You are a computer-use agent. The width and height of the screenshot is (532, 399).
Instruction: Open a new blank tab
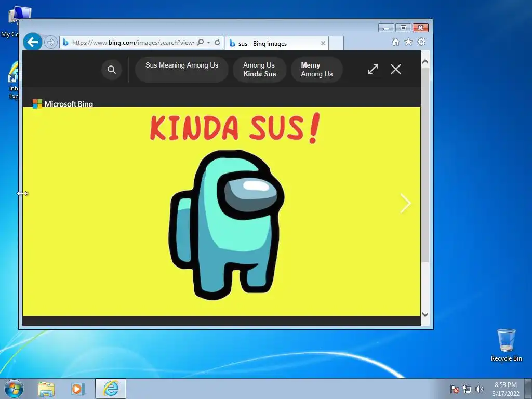[336, 43]
